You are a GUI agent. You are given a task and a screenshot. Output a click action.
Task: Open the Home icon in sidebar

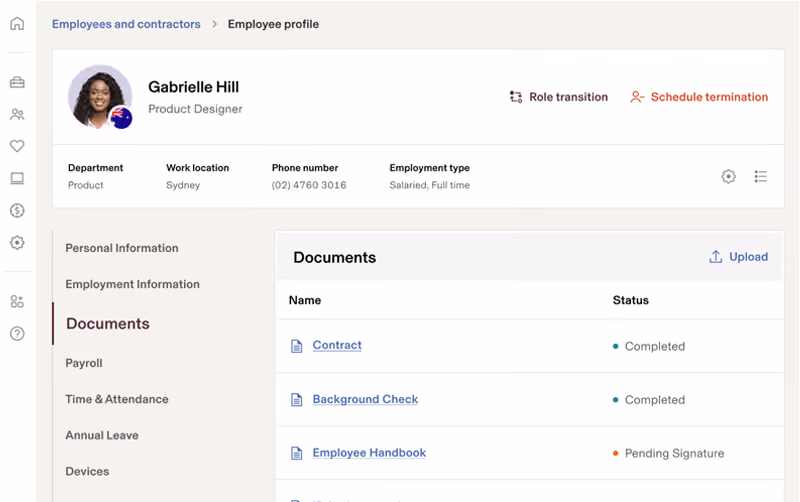click(17, 23)
